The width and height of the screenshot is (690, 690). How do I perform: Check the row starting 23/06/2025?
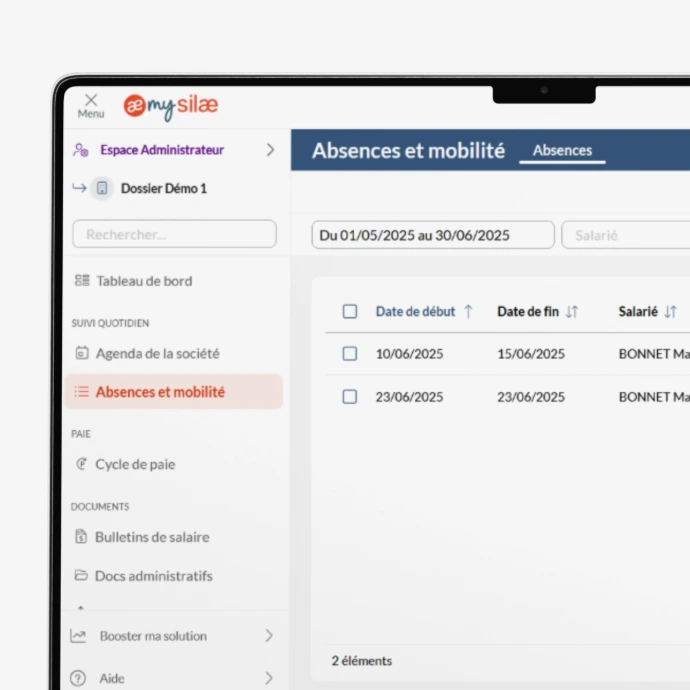click(x=350, y=397)
